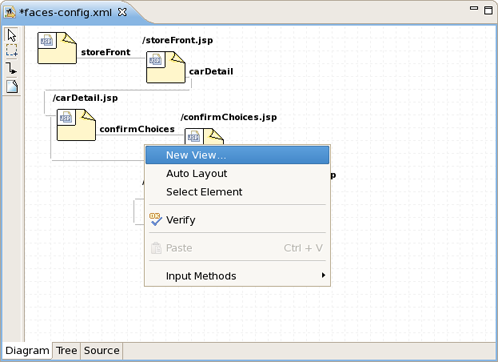498x362 pixels.
Task: Select the /carDetail.jsp page node icon
Action: point(76,125)
